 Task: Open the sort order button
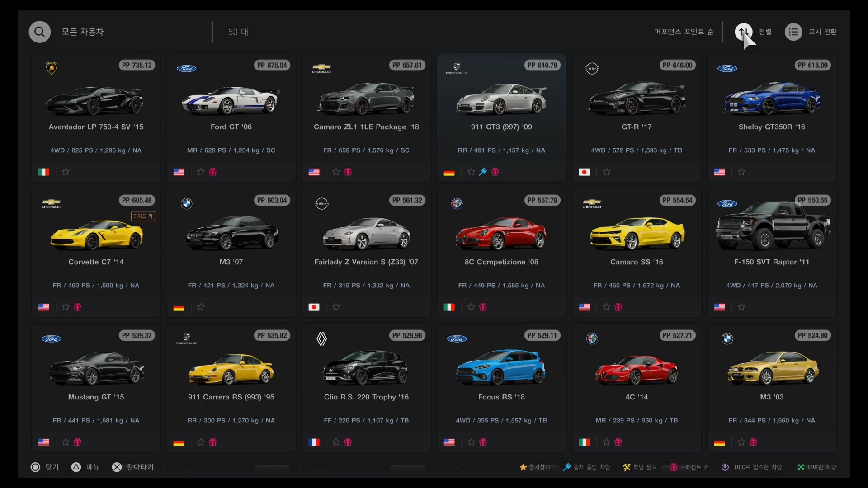click(x=744, y=32)
